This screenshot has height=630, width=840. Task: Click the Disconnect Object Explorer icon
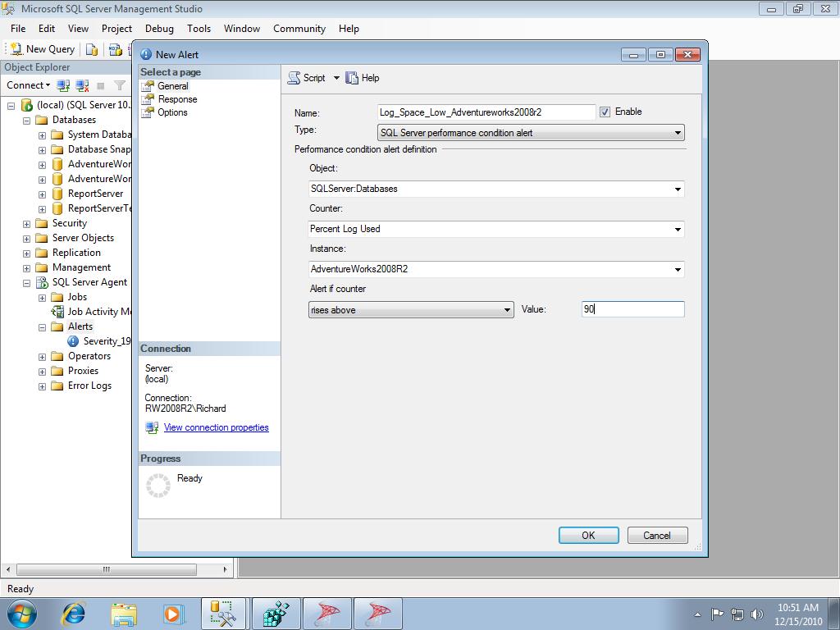(83, 85)
